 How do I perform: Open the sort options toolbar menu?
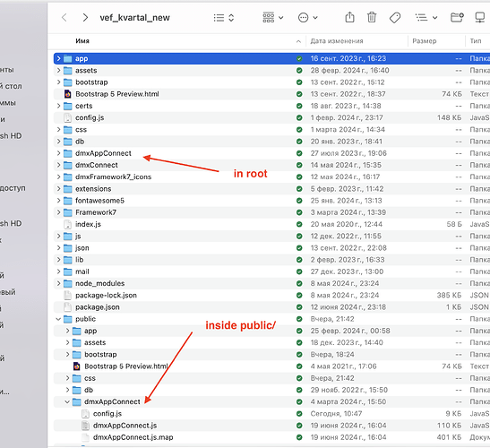coord(426,18)
